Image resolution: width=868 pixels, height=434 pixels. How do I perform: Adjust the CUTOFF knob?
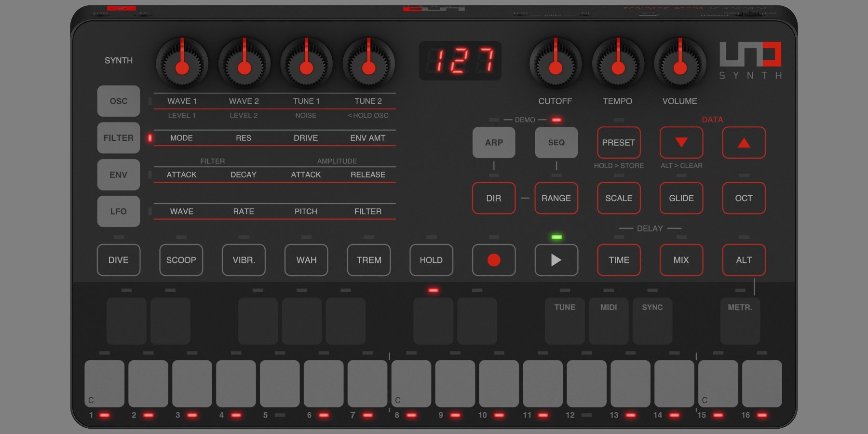[555, 63]
